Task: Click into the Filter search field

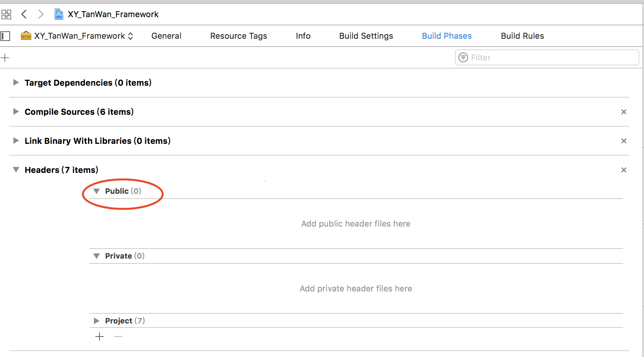Action: click(547, 57)
